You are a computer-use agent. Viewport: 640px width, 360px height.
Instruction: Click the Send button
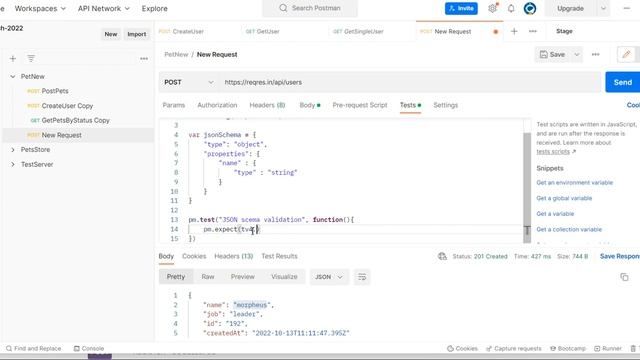pyautogui.click(x=622, y=82)
